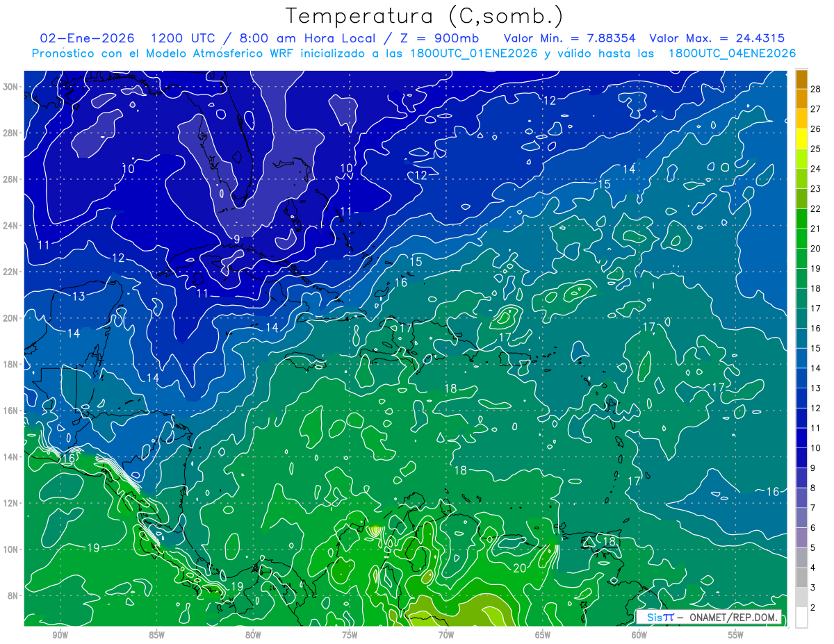This screenshot has width=834, height=644.
Task: Pick the dark orange swatch above 28 in colorbar
Action: [x=801, y=79]
